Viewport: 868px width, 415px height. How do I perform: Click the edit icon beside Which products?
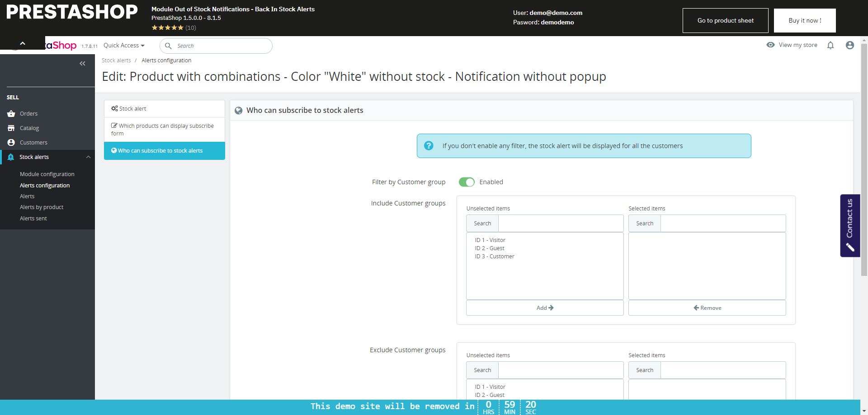tap(114, 126)
